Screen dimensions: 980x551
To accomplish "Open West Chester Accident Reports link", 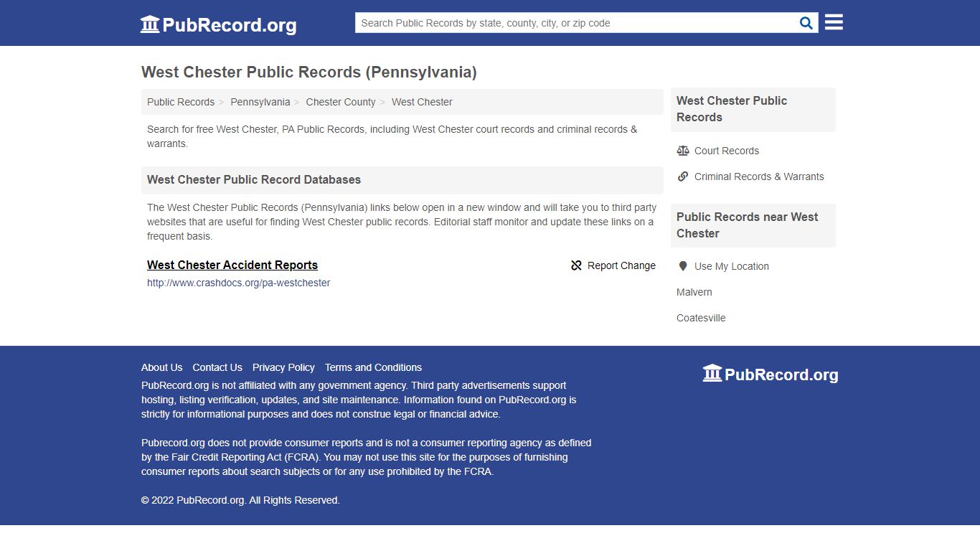I will pos(232,265).
